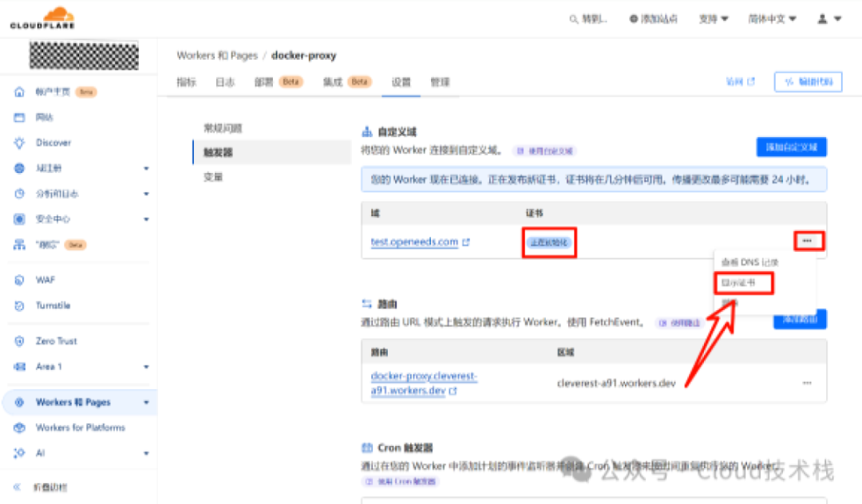Select the Discover lightbulb icon

tap(19, 143)
